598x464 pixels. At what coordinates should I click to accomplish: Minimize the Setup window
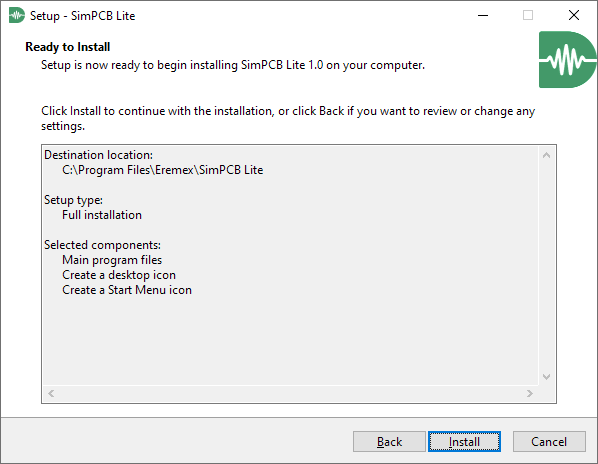(x=483, y=15)
